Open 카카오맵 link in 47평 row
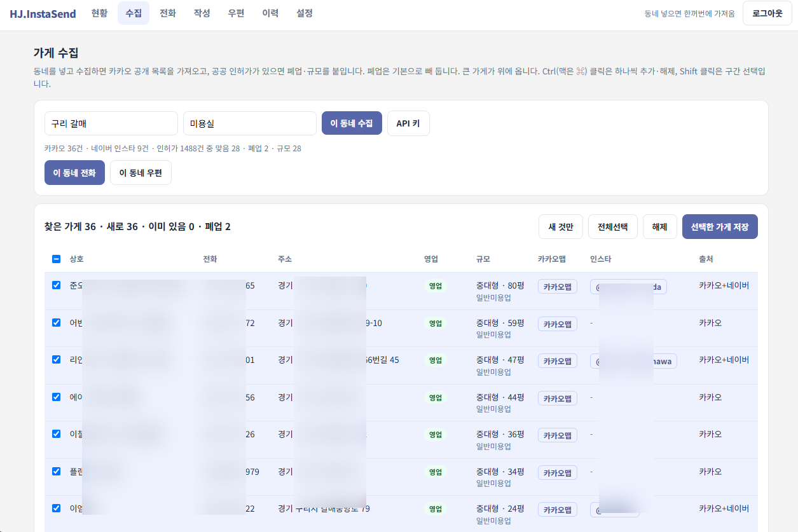 point(558,361)
